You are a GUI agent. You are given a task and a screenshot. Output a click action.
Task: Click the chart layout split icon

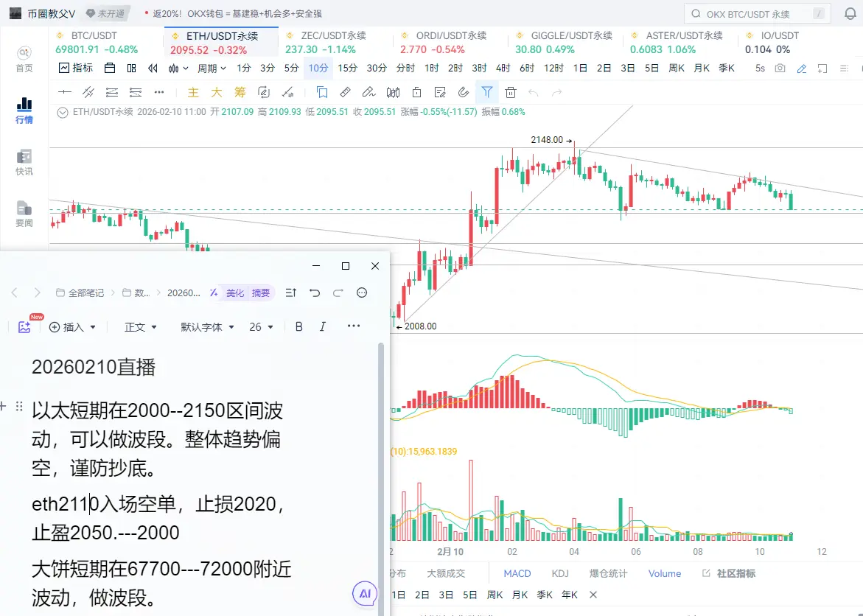(131, 69)
